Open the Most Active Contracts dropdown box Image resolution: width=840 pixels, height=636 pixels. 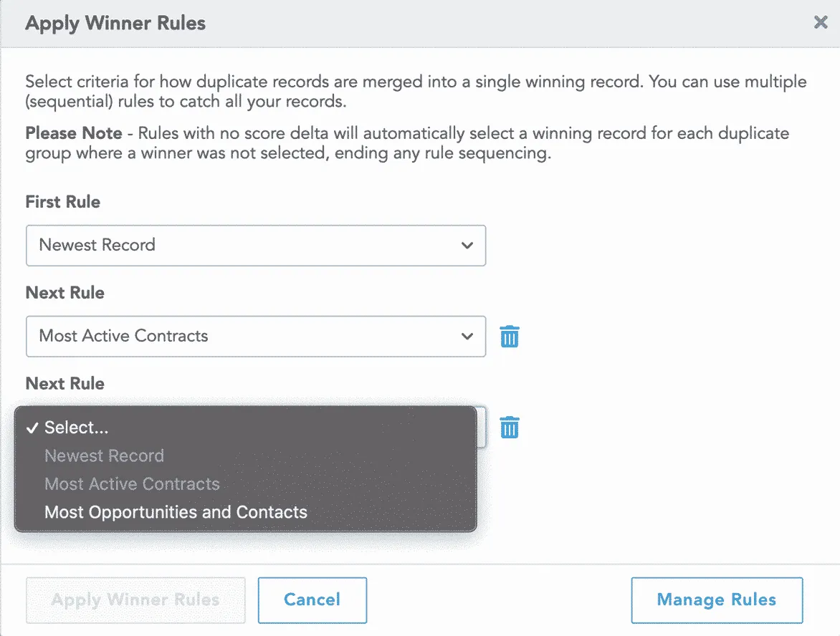pyautogui.click(x=256, y=336)
